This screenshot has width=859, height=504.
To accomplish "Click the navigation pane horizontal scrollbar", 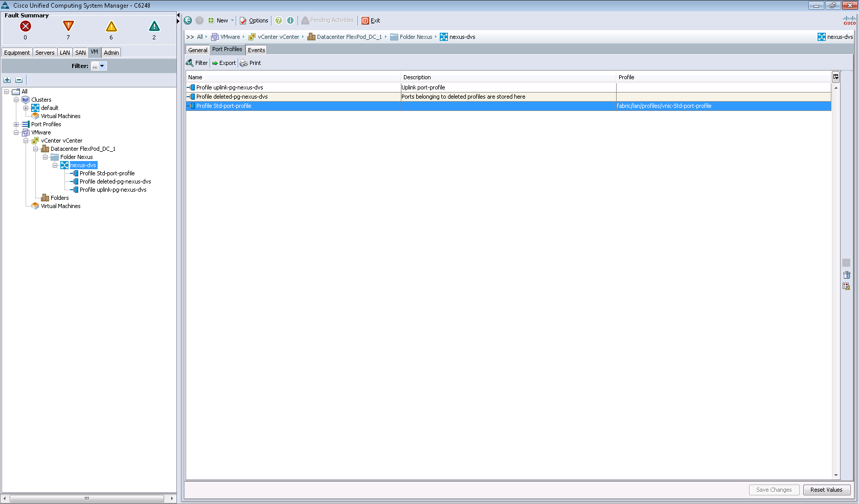I will tap(87, 498).
